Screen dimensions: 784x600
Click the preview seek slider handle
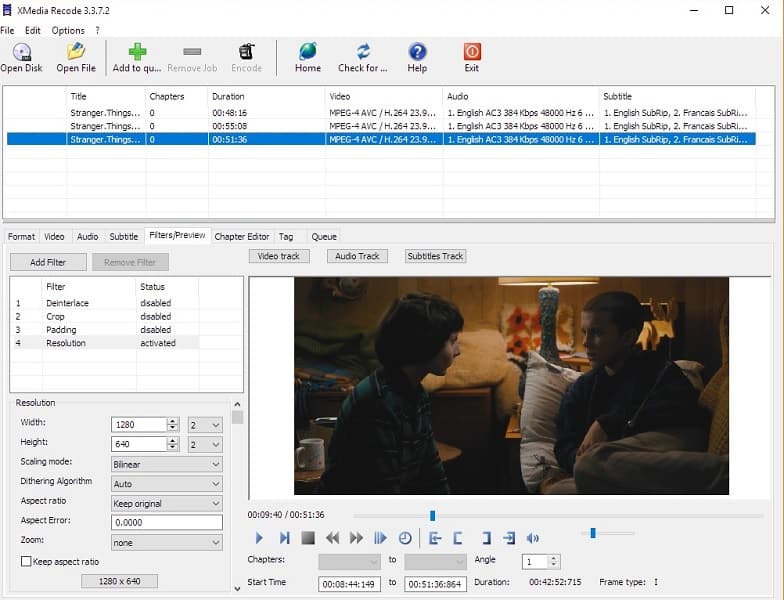pos(432,516)
